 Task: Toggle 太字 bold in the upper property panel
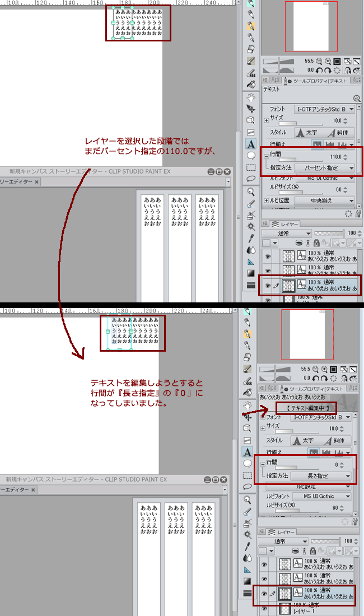tap(307, 133)
